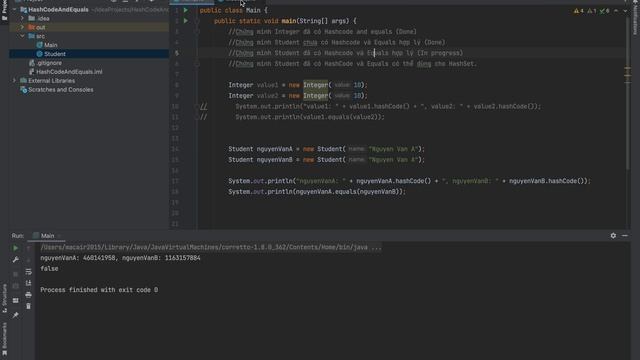Click the .idea folder icon
This screenshot has height=360, width=640.
[x=32, y=18]
